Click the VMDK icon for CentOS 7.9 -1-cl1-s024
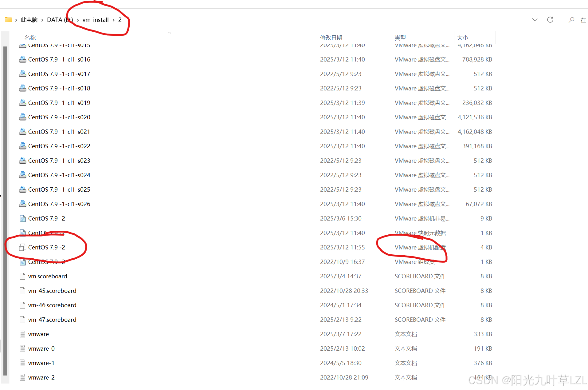This screenshot has width=588, height=390. tap(22, 175)
